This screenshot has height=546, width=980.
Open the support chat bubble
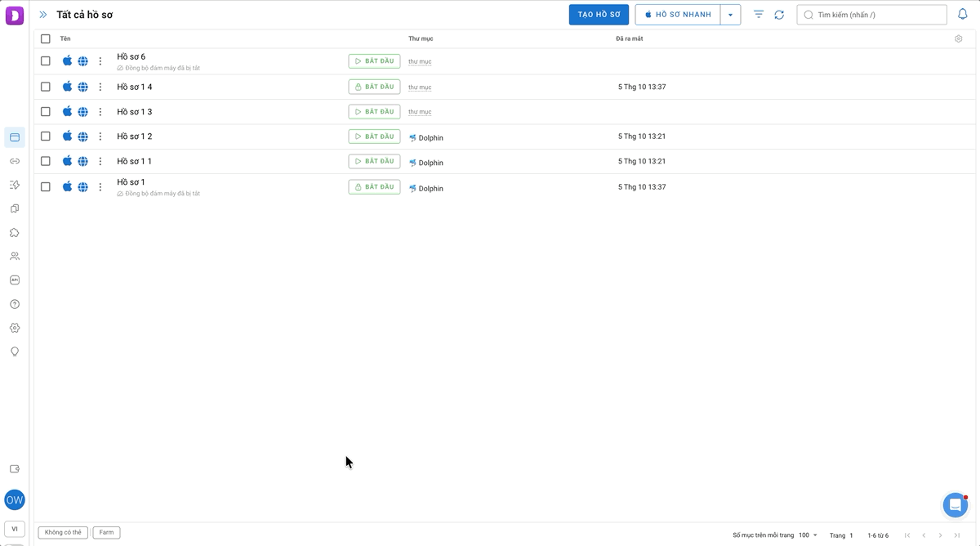click(x=955, y=505)
